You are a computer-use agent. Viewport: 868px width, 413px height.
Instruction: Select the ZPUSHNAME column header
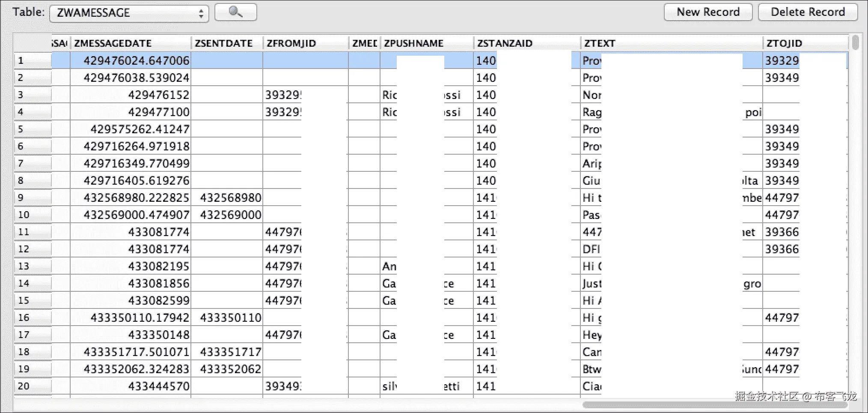(427, 43)
